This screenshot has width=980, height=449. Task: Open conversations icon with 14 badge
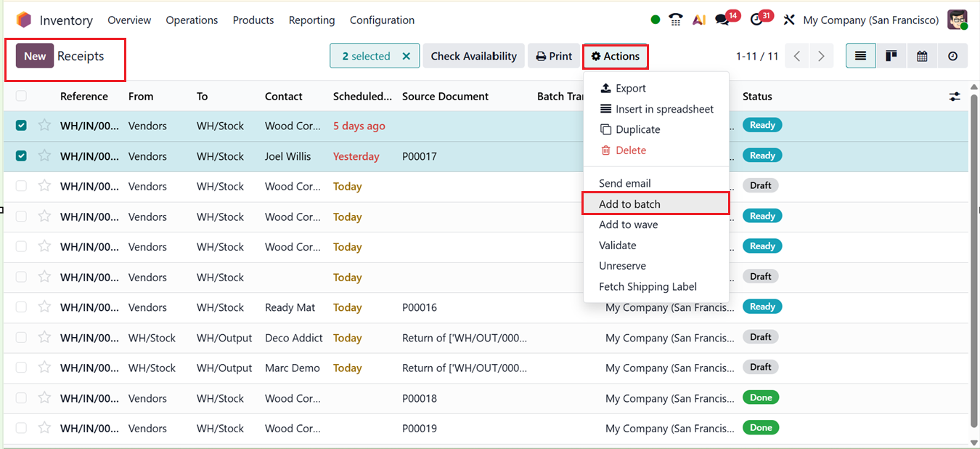pyautogui.click(x=722, y=20)
